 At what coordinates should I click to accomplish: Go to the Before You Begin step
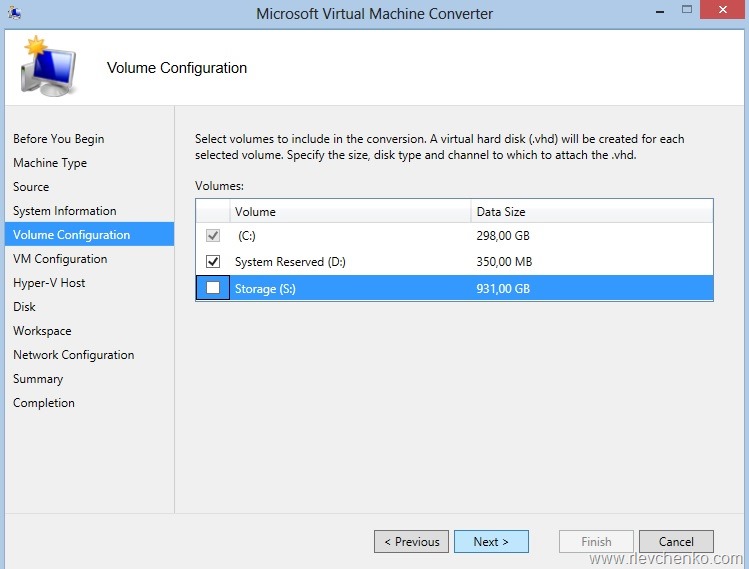pyautogui.click(x=58, y=139)
